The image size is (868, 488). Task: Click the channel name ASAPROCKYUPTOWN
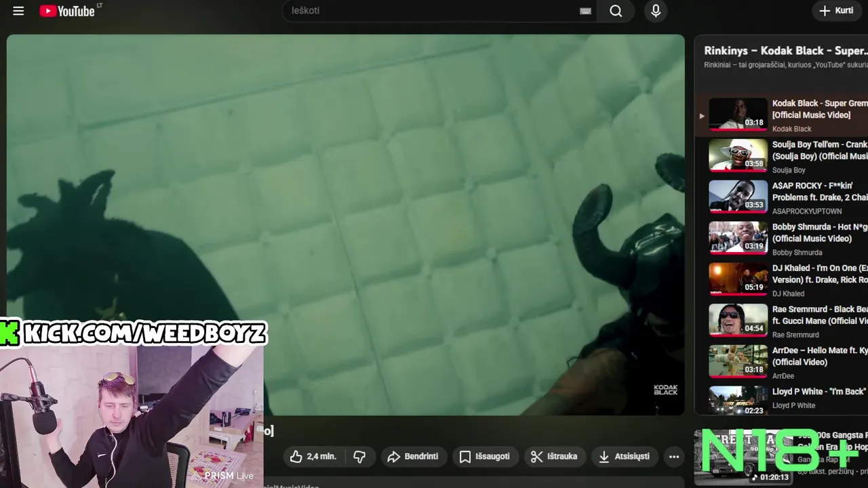click(807, 211)
